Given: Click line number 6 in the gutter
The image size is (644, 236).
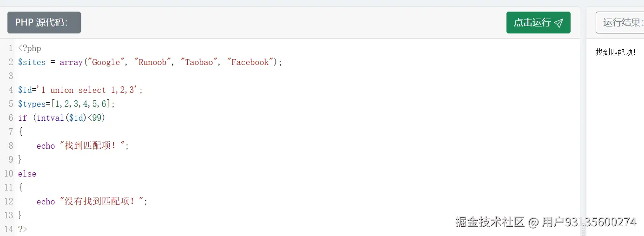Looking at the screenshot, I should [10, 118].
